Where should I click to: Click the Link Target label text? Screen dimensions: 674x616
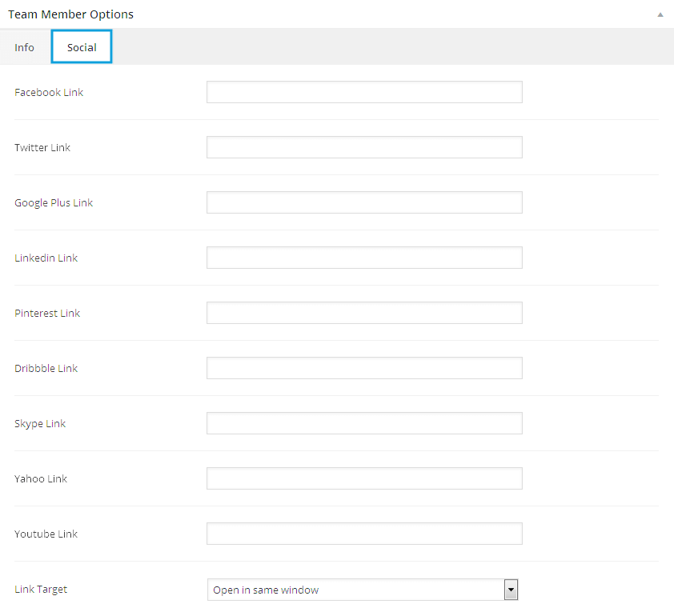click(x=41, y=589)
